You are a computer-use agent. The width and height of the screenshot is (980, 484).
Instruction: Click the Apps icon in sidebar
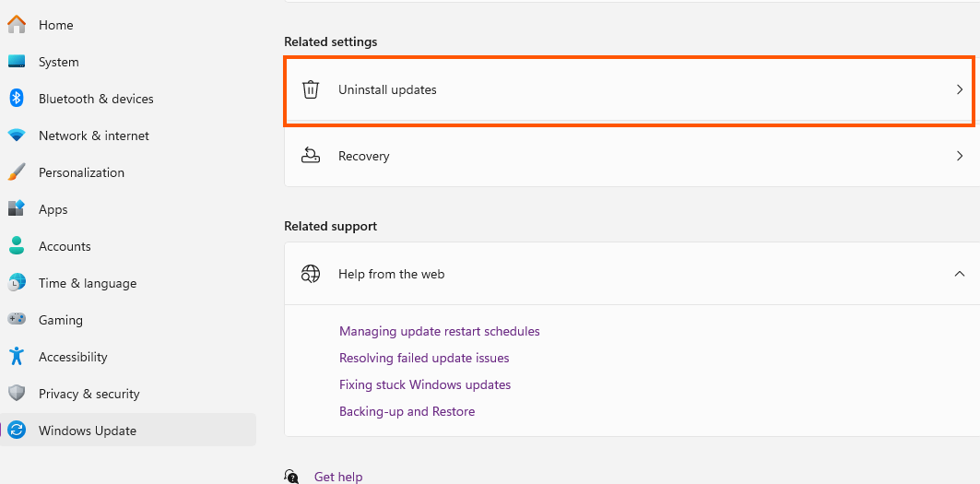pos(17,208)
